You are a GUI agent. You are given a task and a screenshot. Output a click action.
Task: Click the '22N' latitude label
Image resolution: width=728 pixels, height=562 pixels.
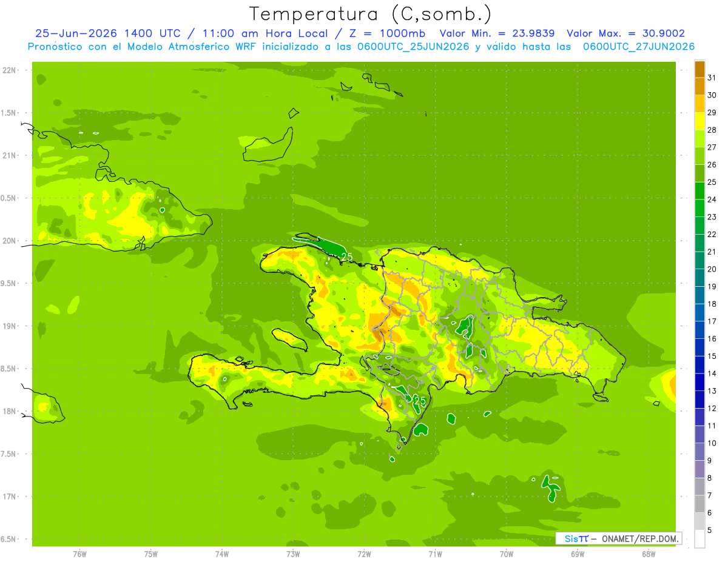pos(10,70)
